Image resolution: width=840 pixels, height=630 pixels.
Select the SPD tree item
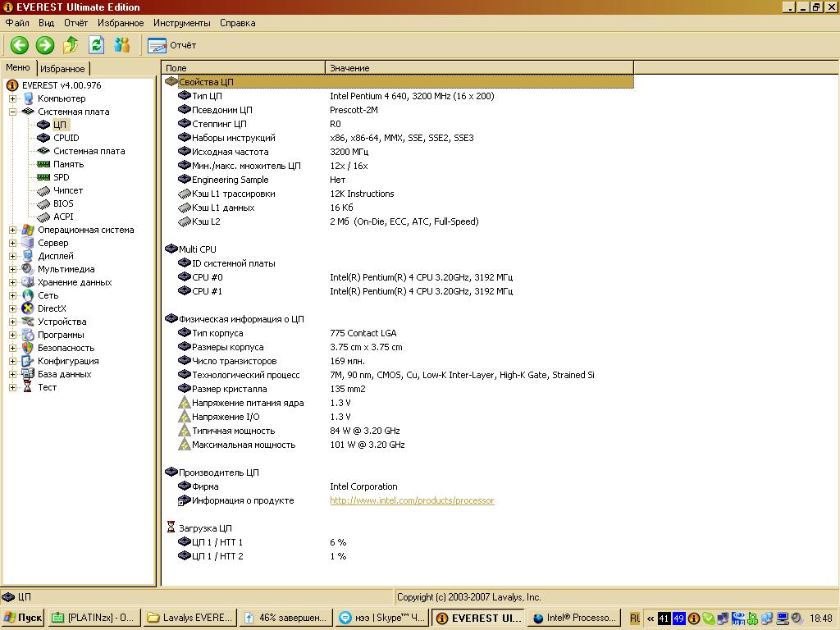(61, 177)
